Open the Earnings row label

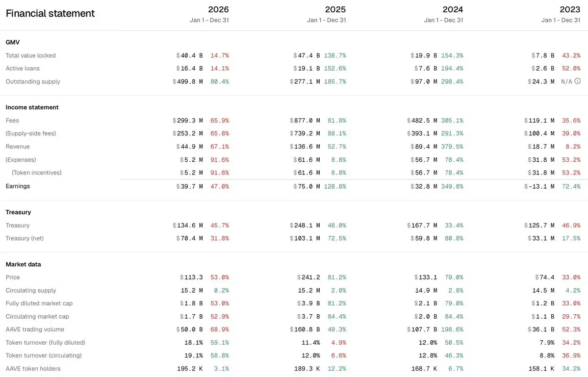point(18,186)
